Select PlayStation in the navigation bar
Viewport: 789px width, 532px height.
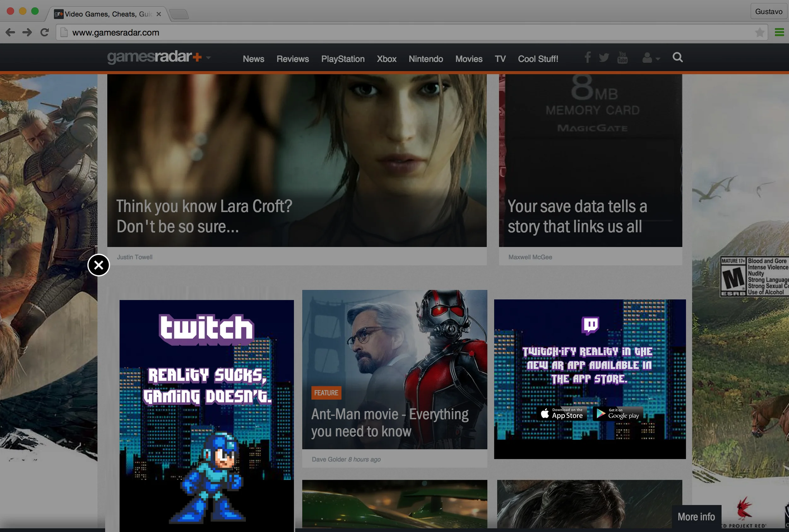(343, 59)
